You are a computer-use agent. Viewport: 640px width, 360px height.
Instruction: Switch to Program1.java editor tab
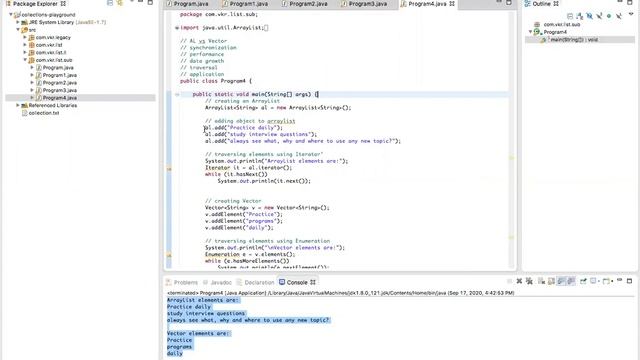(246, 4)
